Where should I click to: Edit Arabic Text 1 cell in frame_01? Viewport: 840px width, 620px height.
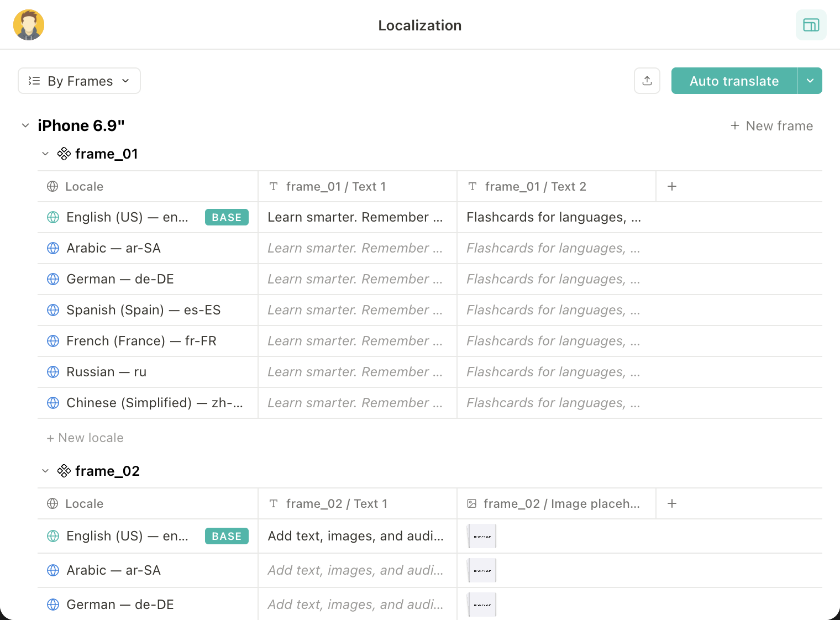358,248
